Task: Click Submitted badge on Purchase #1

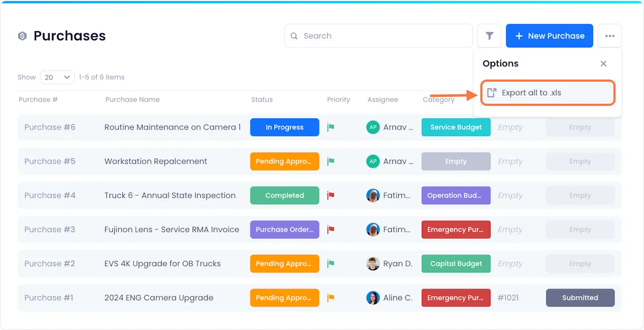Action: pyautogui.click(x=580, y=298)
